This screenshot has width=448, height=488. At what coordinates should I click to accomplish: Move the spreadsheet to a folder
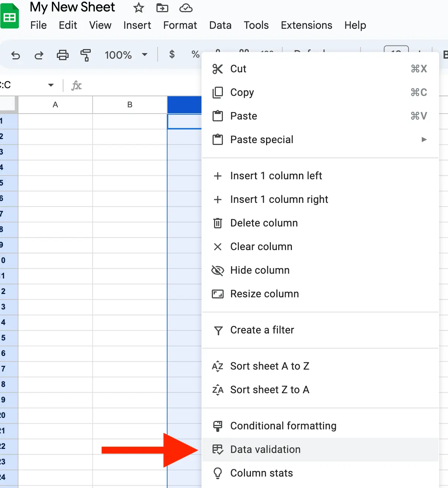pos(162,7)
